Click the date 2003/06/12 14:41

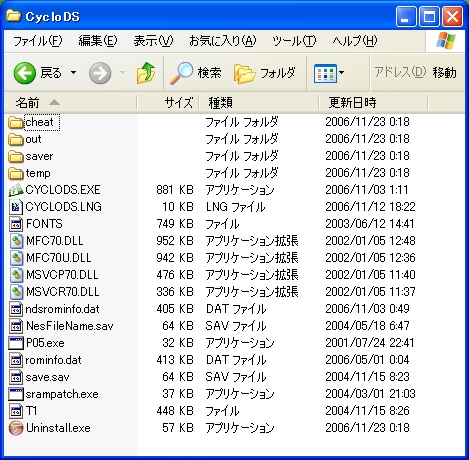coord(370,224)
